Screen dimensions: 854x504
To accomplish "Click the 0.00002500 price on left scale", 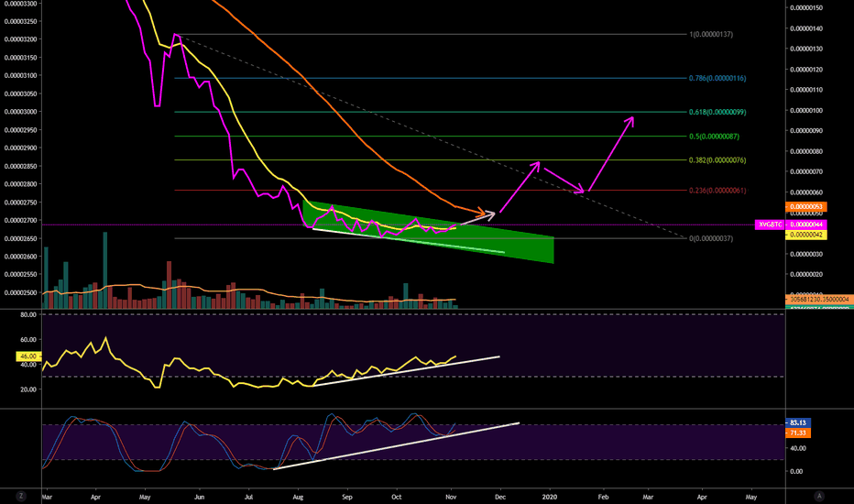I will (21, 293).
